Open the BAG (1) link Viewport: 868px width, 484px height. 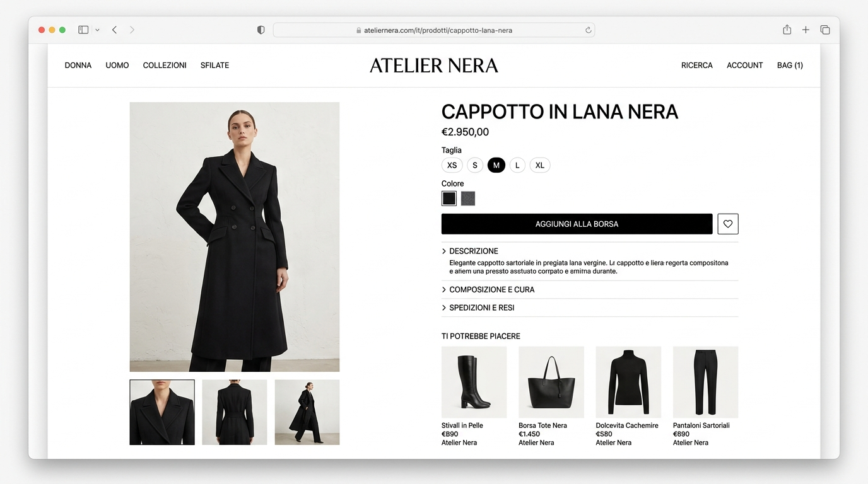tap(790, 66)
